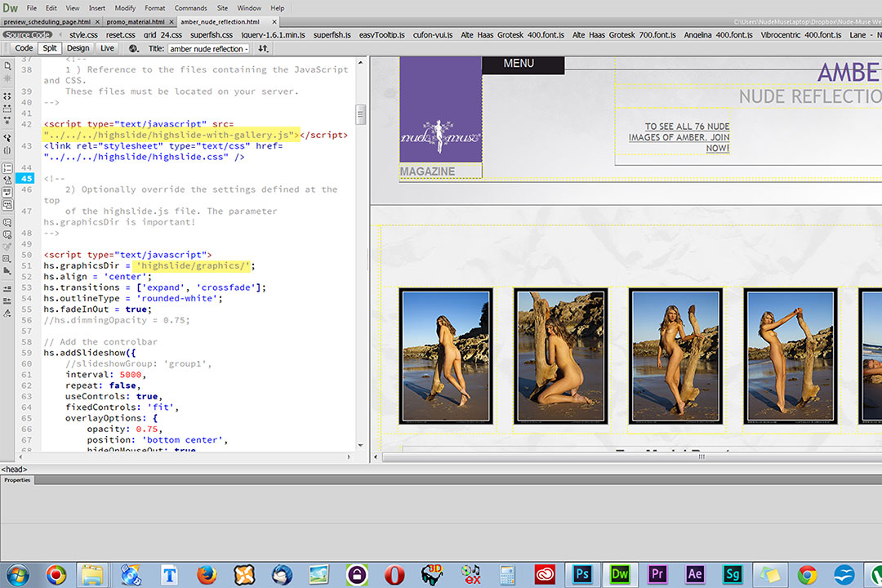Image resolution: width=882 pixels, height=588 pixels.
Task: Click the Title text field
Action: click(x=209, y=48)
